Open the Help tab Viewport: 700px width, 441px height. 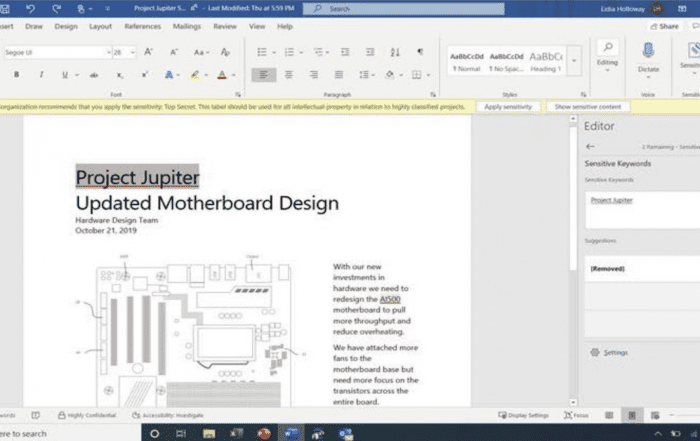click(x=285, y=26)
